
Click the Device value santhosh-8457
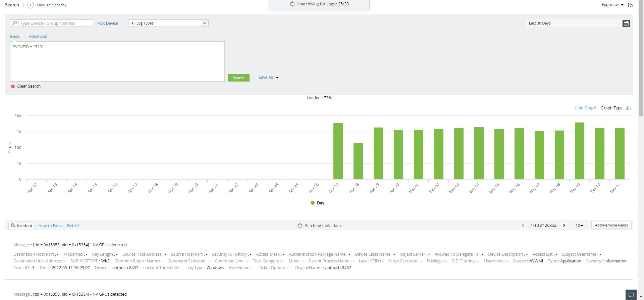coord(124,268)
